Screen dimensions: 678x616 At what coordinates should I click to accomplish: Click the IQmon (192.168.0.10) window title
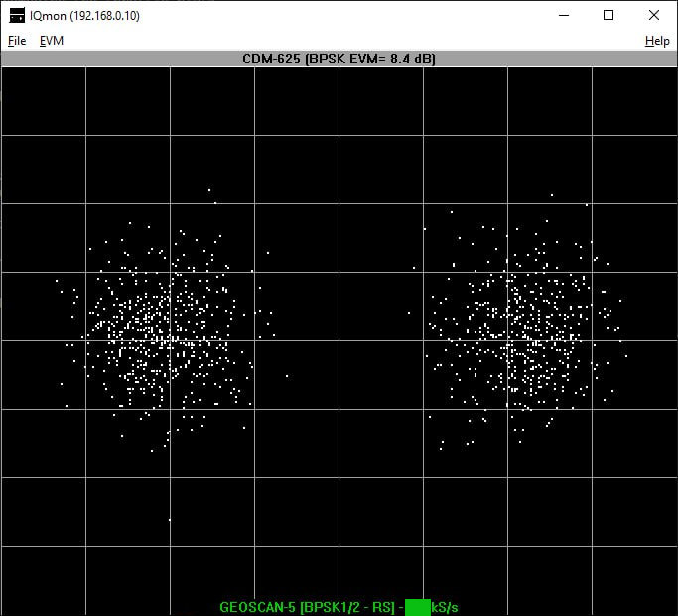(84, 16)
